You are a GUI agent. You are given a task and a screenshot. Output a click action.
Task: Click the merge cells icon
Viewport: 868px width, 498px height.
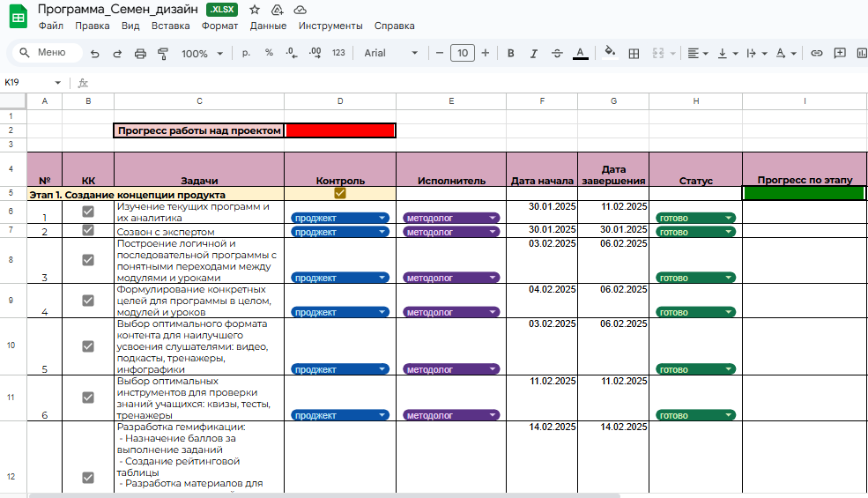(657, 53)
